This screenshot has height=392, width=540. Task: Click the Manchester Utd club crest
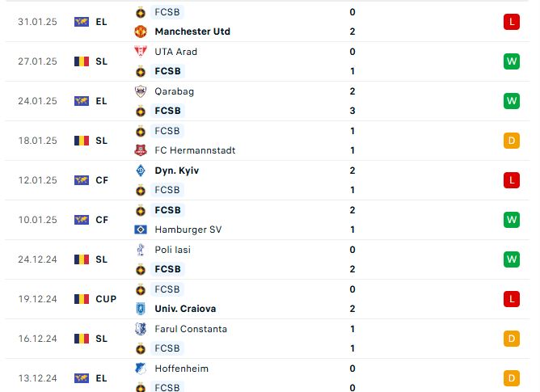point(141,32)
